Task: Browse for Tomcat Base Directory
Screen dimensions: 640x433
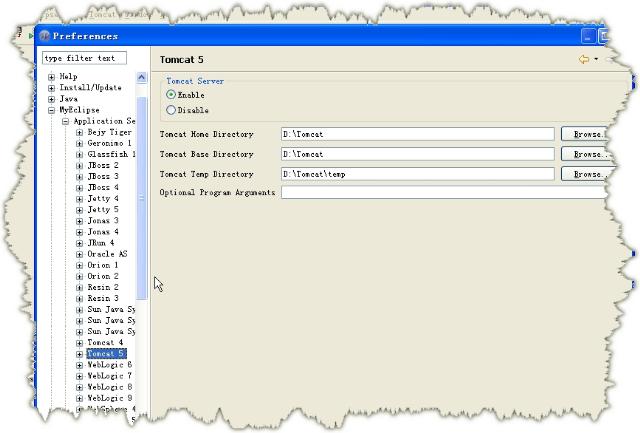Action: tap(586, 154)
